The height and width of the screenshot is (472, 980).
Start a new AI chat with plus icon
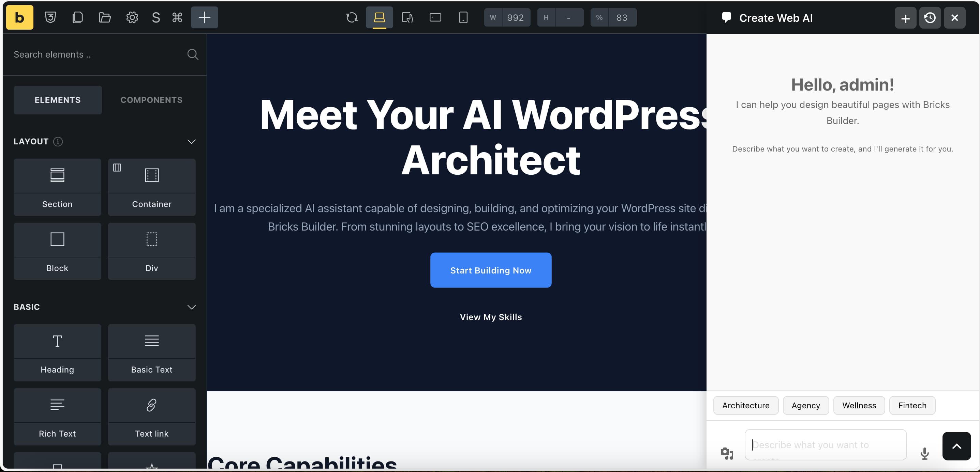coord(905,17)
